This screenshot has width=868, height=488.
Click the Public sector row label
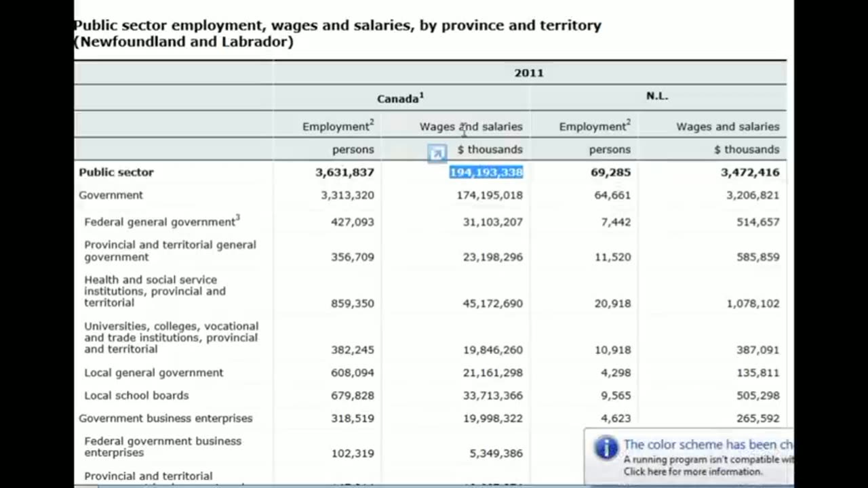click(x=116, y=172)
